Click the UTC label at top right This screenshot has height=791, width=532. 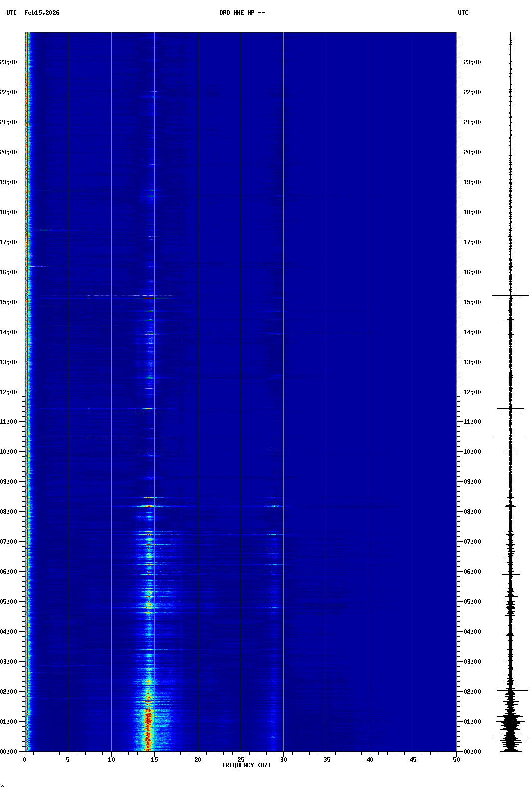(463, 13)
